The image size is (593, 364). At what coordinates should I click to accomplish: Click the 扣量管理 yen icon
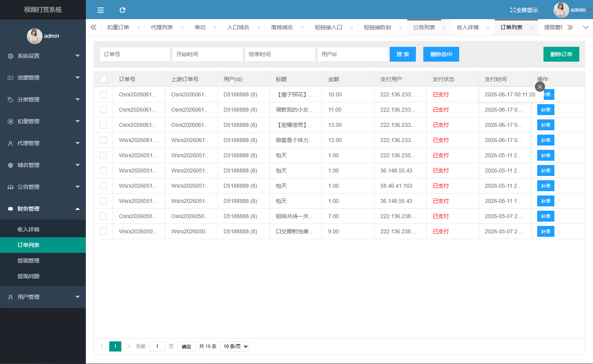click(11, 121)
